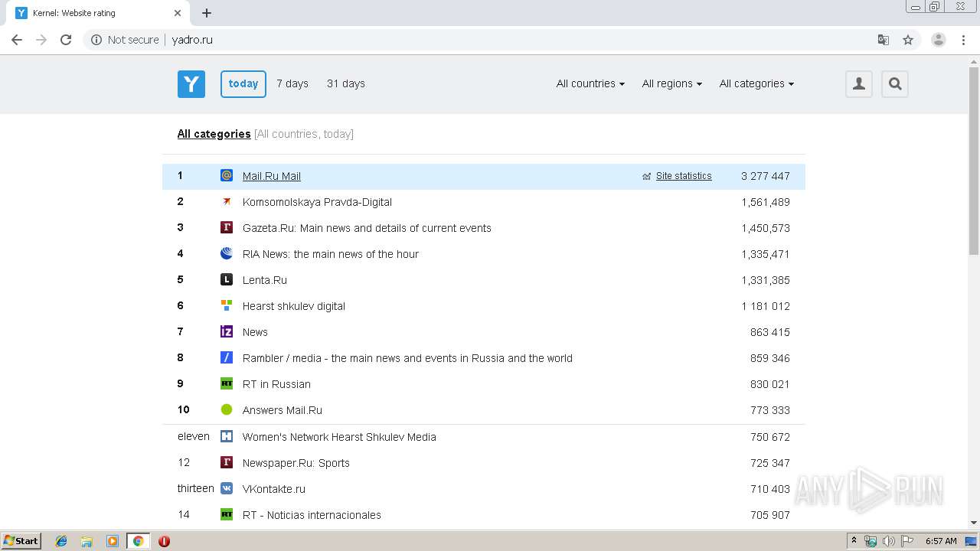Go back to the previous page
Image resolution: width=980 pixels, height=551 pixels.
tap(17, 40)
